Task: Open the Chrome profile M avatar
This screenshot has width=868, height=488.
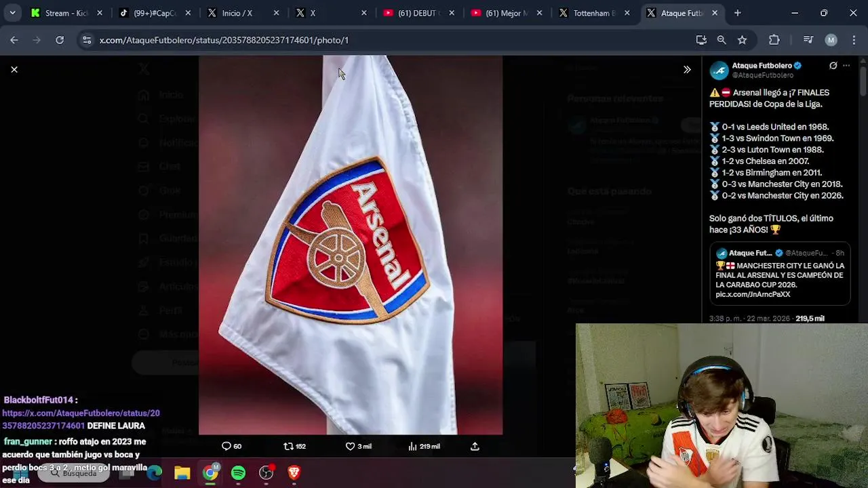Action: (x=831, y=40)
